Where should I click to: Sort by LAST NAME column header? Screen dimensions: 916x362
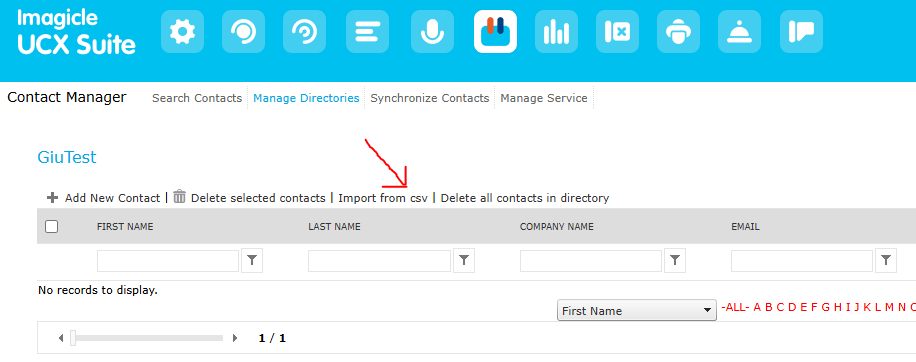click(334, 227)
